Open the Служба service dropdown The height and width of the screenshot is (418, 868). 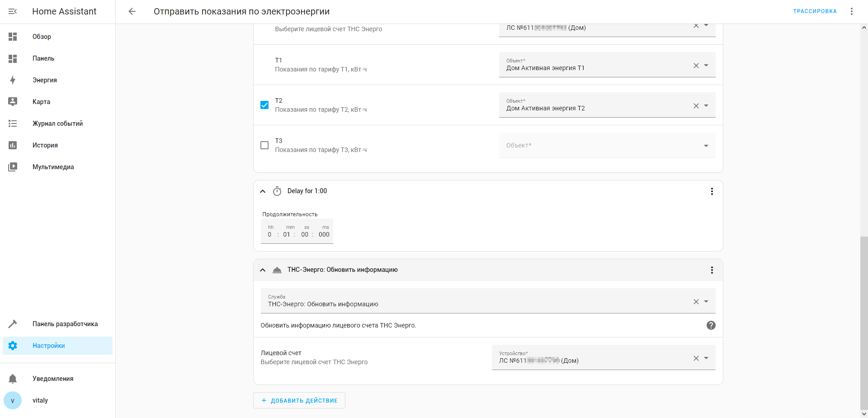[706, 302]
